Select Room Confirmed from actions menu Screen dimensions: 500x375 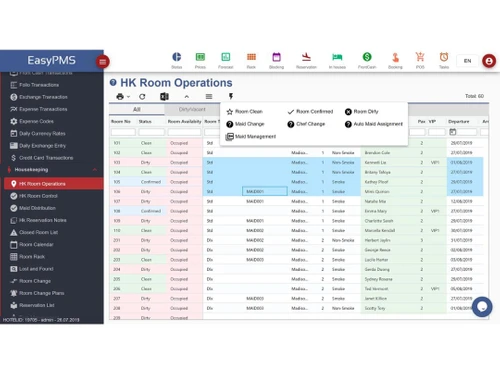coord(310,112)
